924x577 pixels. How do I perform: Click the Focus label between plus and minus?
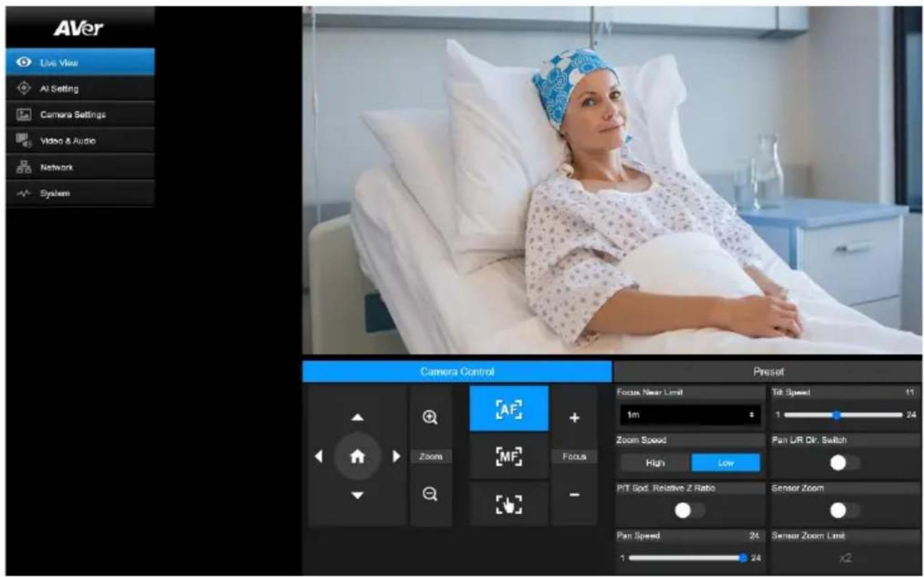click(x=575, y=456)
